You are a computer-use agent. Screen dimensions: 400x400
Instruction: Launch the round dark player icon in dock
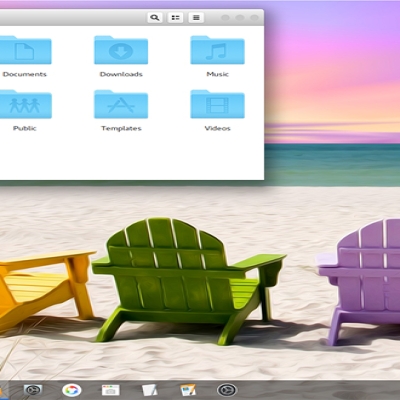pos(227,390)
